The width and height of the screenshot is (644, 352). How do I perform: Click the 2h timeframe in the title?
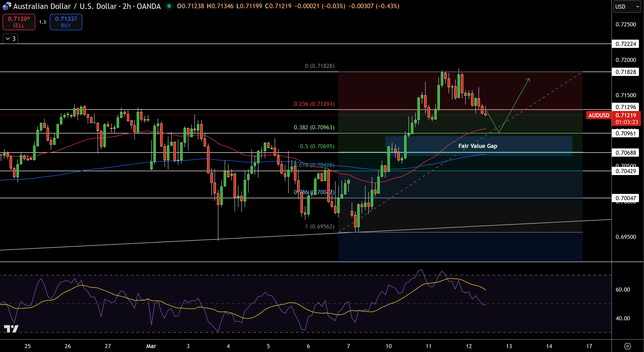pos(127,6)
